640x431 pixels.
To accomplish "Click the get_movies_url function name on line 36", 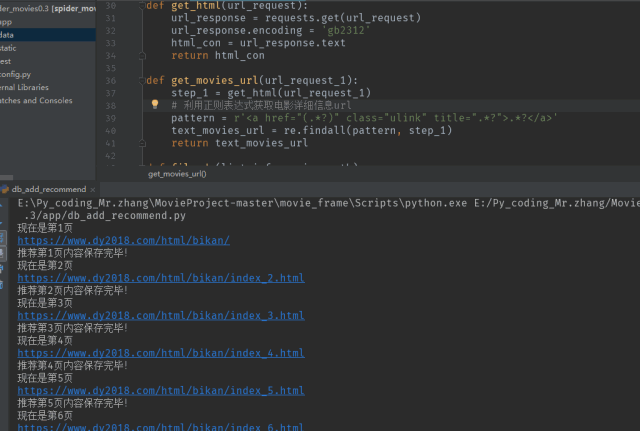I will coord(215,80).
